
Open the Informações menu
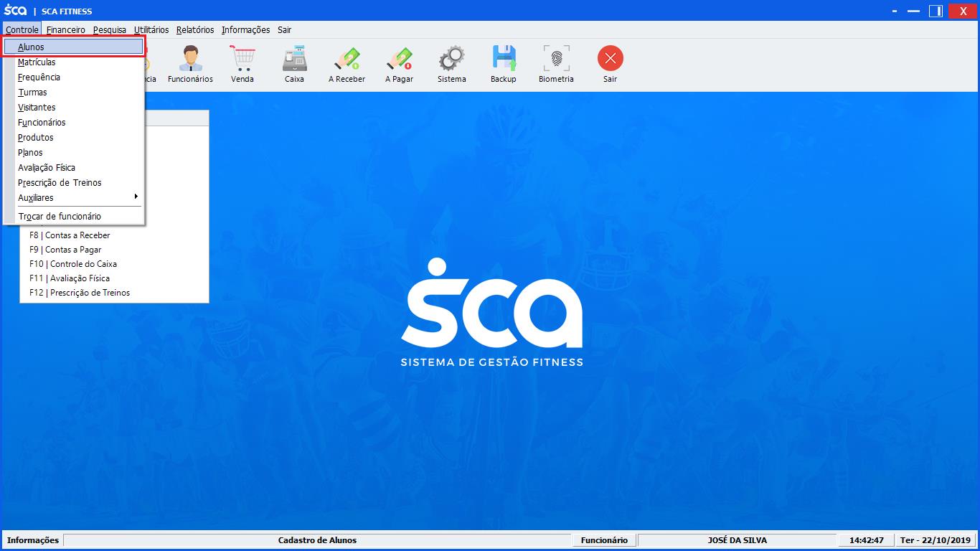246,29
